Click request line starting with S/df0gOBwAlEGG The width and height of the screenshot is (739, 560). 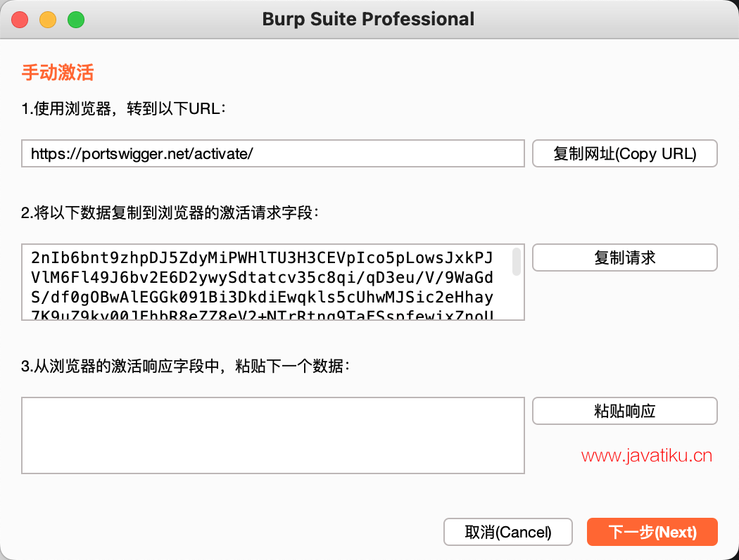point(262,298)
